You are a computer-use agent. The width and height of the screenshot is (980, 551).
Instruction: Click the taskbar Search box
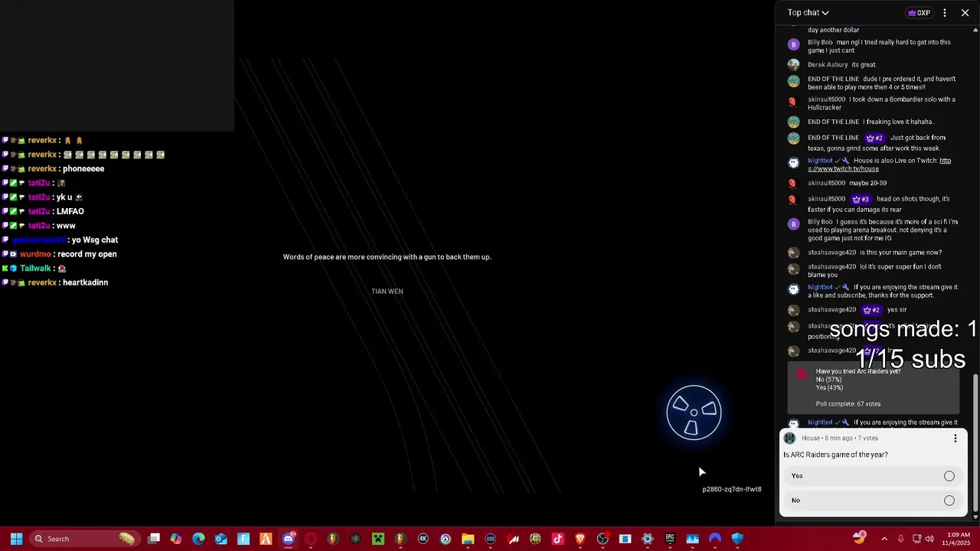86,539
